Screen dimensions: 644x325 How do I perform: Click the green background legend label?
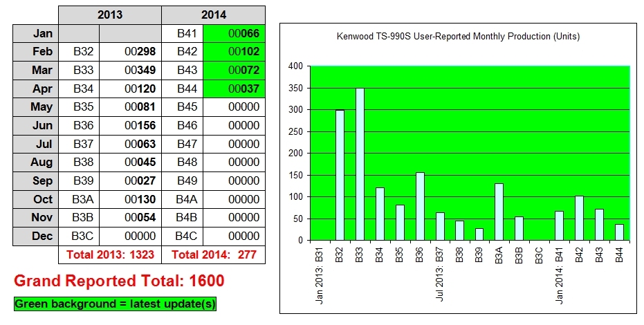pos(115,304)
